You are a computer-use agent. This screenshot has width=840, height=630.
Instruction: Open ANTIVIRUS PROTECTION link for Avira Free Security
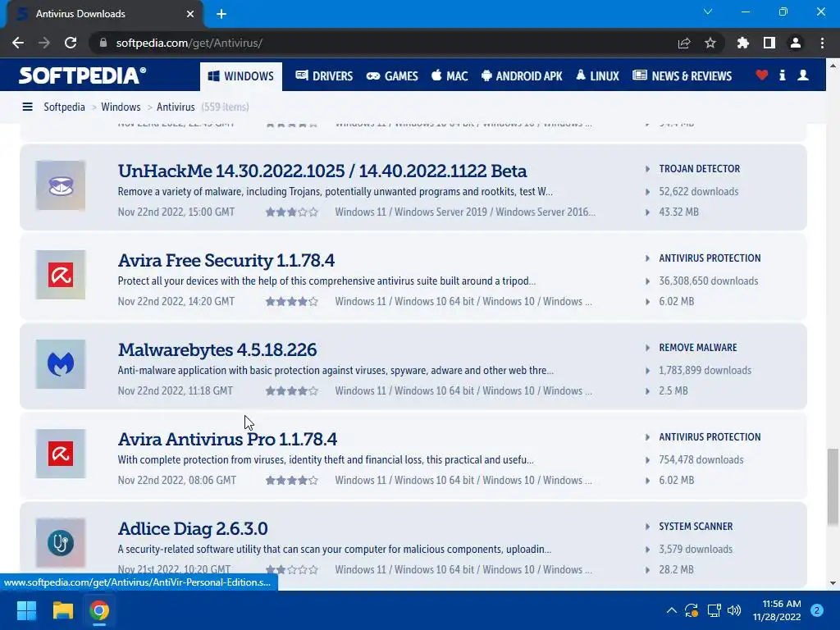710,258
